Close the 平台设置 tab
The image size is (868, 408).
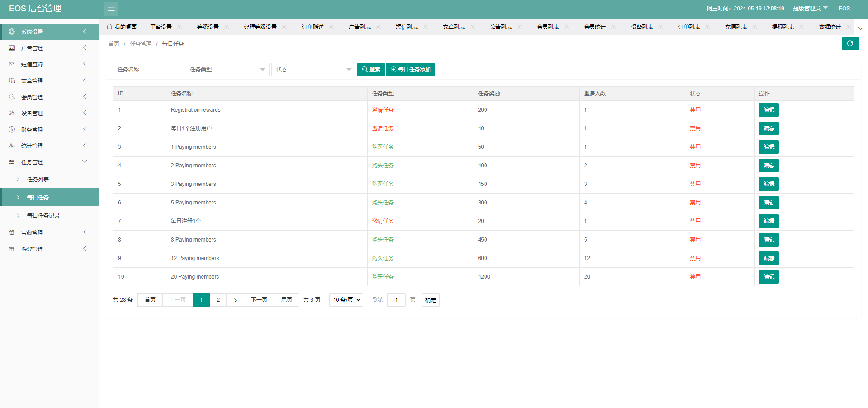[x=179, y=27]
